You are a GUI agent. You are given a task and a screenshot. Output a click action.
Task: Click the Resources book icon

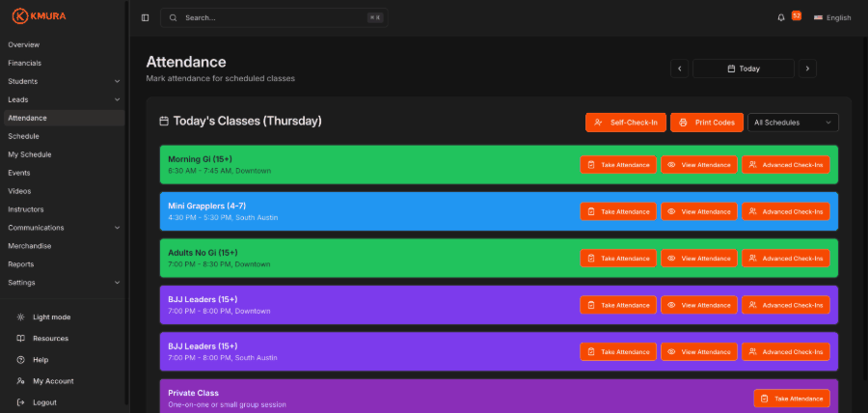(x=20, y=339)
